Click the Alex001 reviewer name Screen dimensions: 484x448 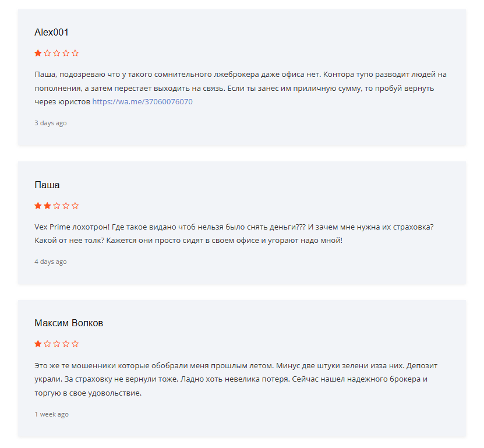pyautogui.click(x=51, y=33)
